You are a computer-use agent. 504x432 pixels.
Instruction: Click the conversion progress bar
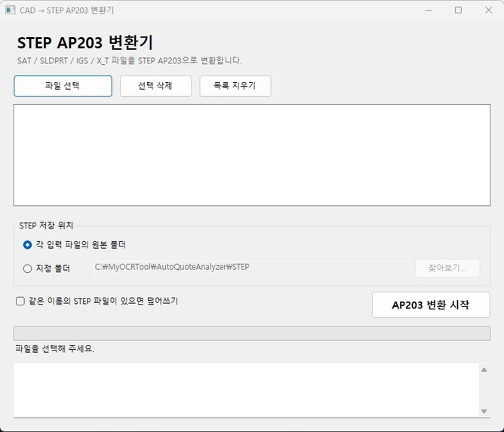(252, 333)
